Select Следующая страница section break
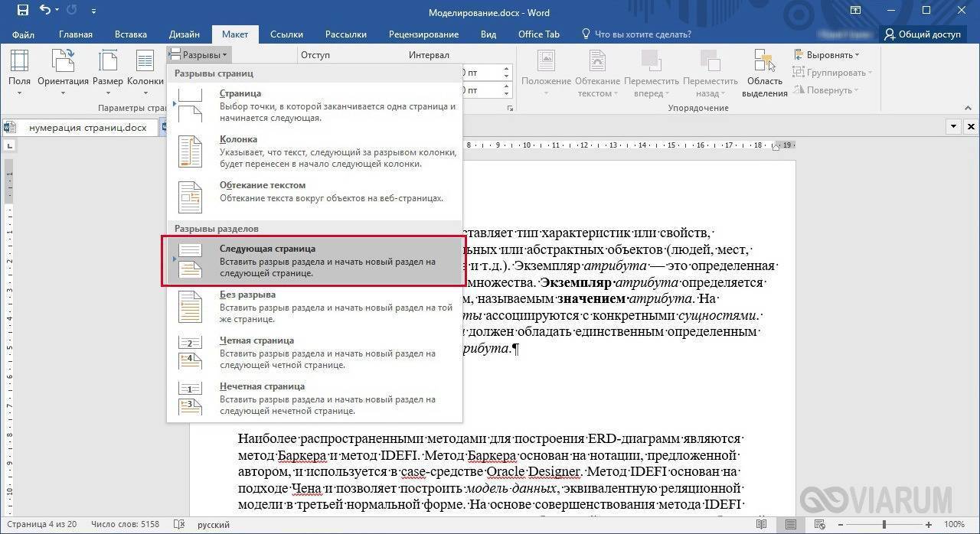The width and height of the screenshot is (980, 534). pyautogui.click(x=315, y=261)
